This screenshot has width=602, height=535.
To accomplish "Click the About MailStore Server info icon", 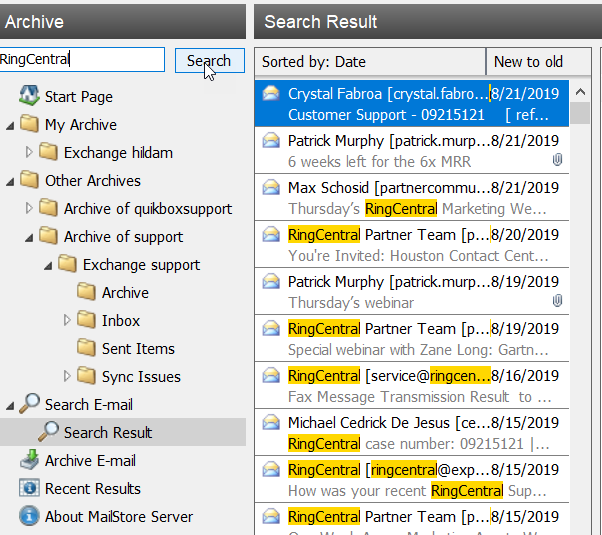I will click(x=28, y=517).
